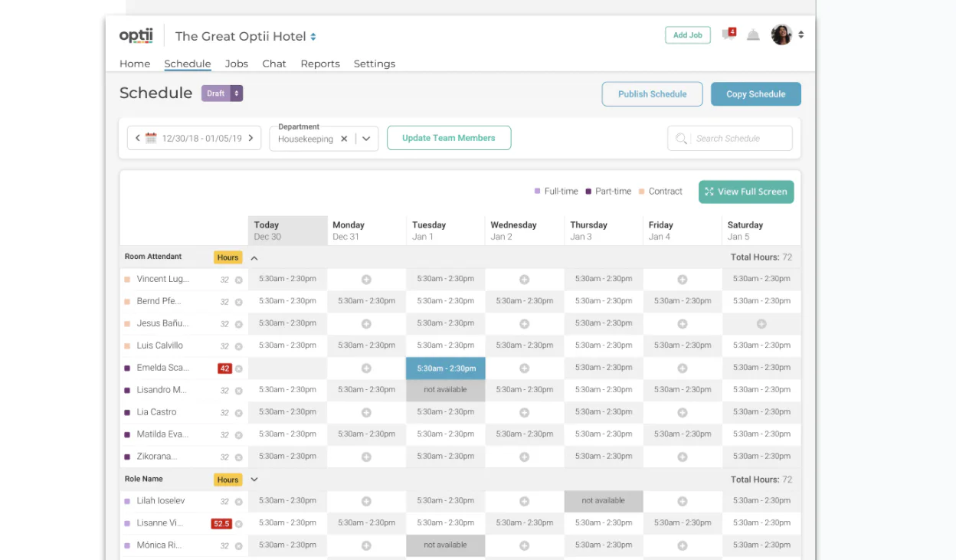Click the Add Job button
956x560 pixels.
[688, 35]
